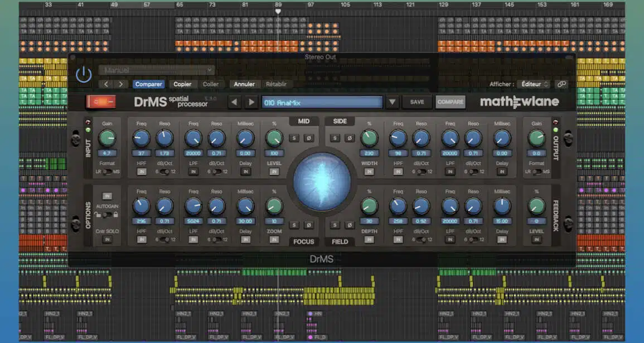Adjust the Feedback LEVEL percent knob
The height and width of the screenshot is (343, 644).
(537, 206)
